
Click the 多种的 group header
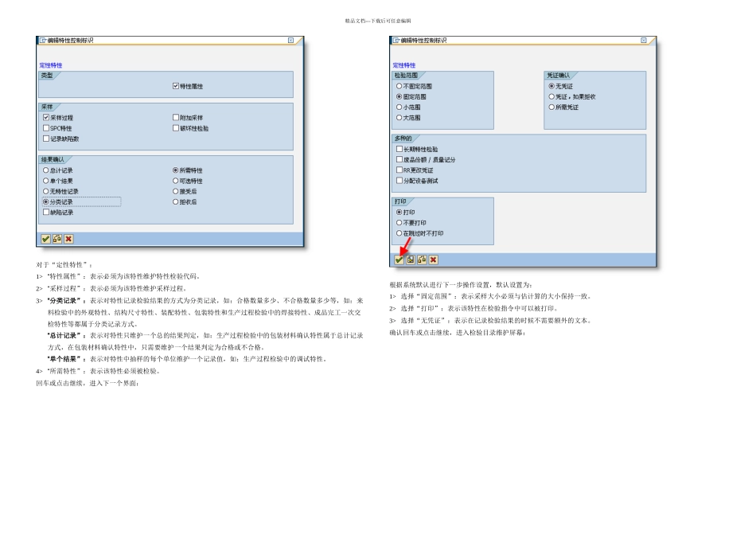[403, 138]
